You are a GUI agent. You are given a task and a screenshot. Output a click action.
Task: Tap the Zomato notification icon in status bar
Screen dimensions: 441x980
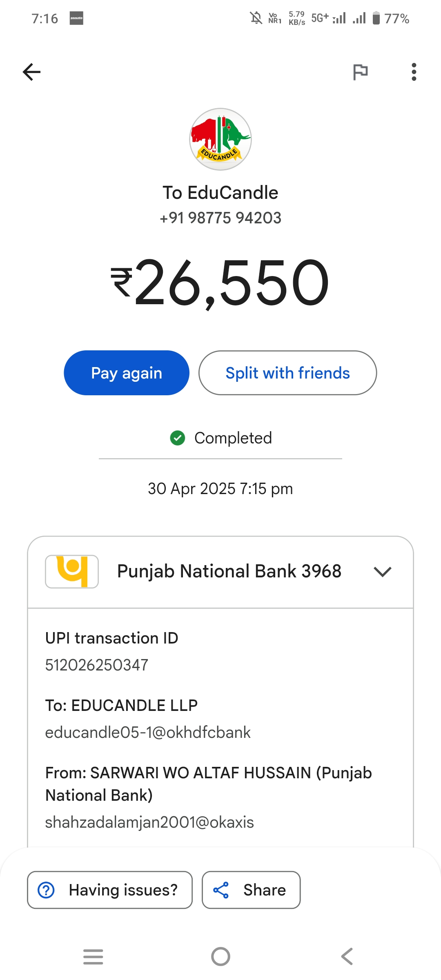pyautogui.click(x=76, y=18)
